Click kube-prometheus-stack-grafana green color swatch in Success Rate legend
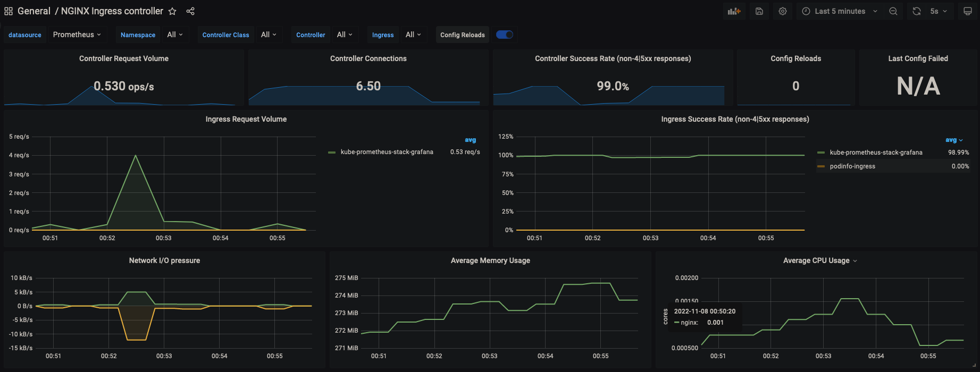Screen dimensions: 980x372 point(821,153)
